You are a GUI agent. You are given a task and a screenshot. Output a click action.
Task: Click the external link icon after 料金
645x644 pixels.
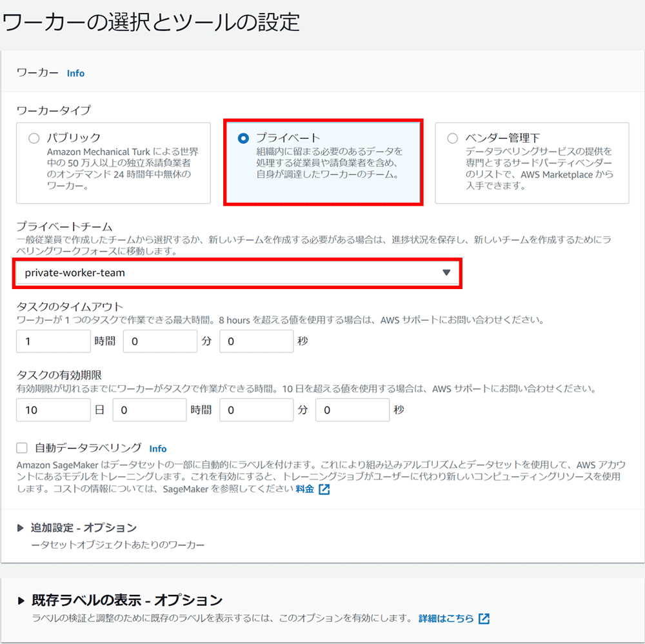pyautogui.click(x=324, y=489)
